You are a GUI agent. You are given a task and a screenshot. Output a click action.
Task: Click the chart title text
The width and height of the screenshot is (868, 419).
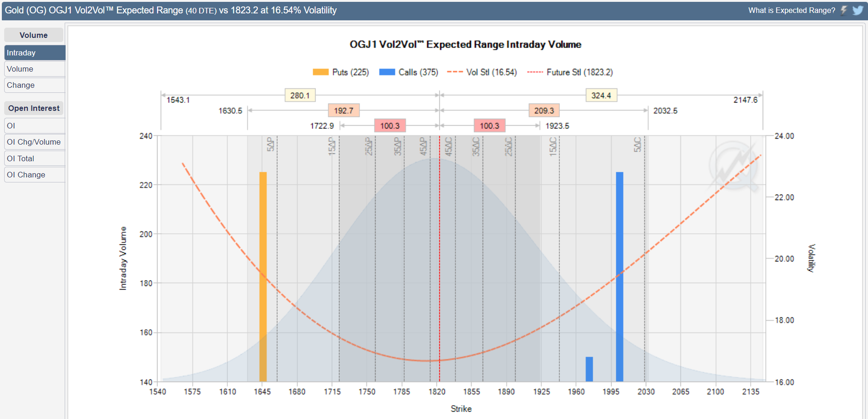click(x=465, y=44)
